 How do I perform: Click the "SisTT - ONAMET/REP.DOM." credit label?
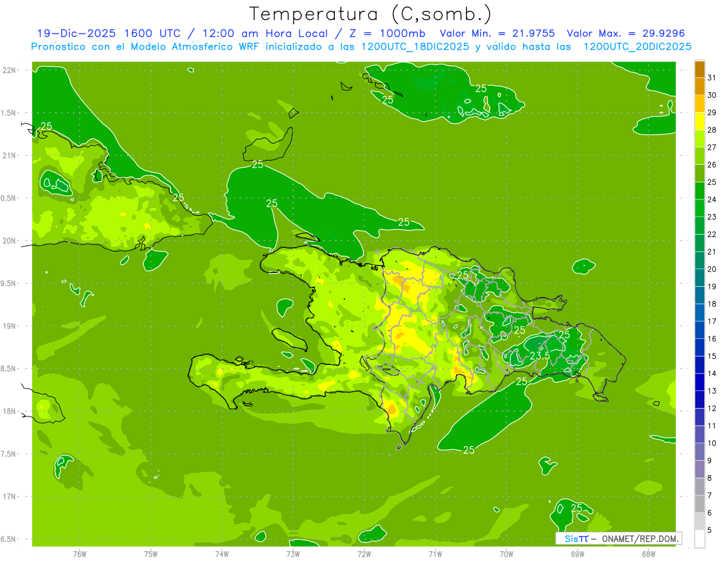619,538
